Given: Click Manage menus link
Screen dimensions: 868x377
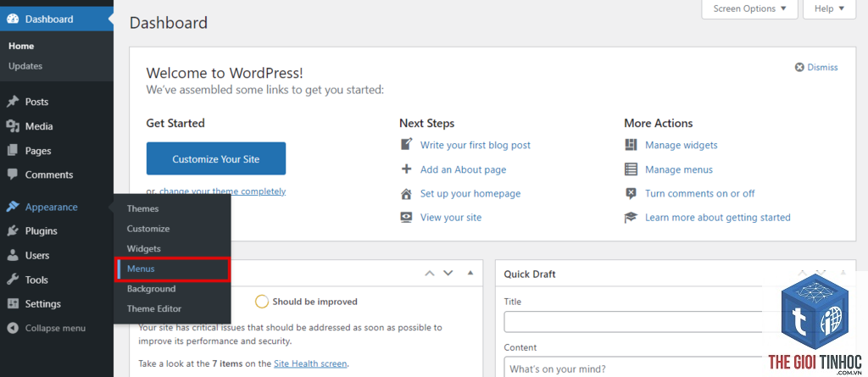Looking at the screenshot, I should click(679, 169).
